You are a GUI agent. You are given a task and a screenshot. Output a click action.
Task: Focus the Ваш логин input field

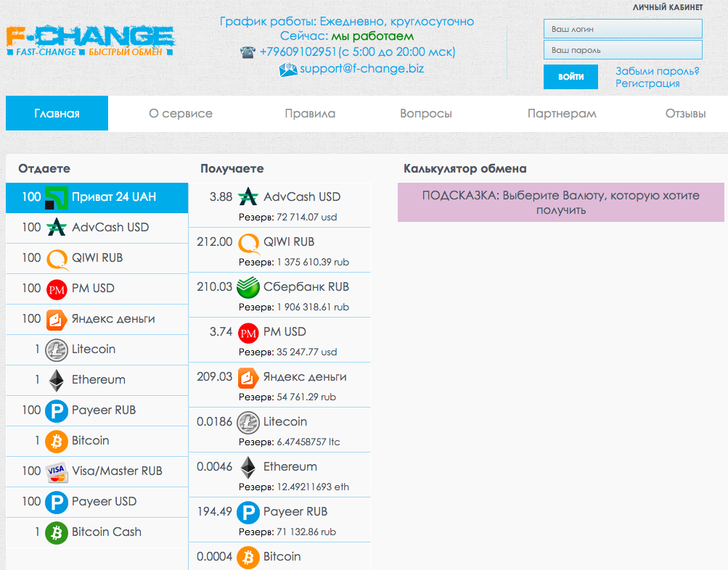tap(623, 29)
